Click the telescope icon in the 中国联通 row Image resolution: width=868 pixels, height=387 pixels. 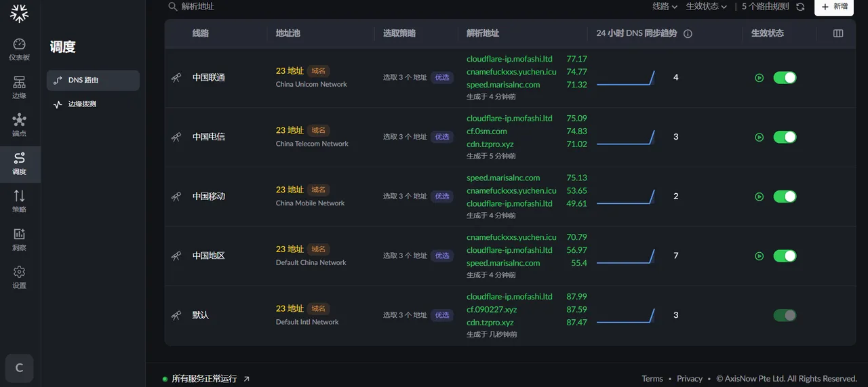tap(176, 78)
